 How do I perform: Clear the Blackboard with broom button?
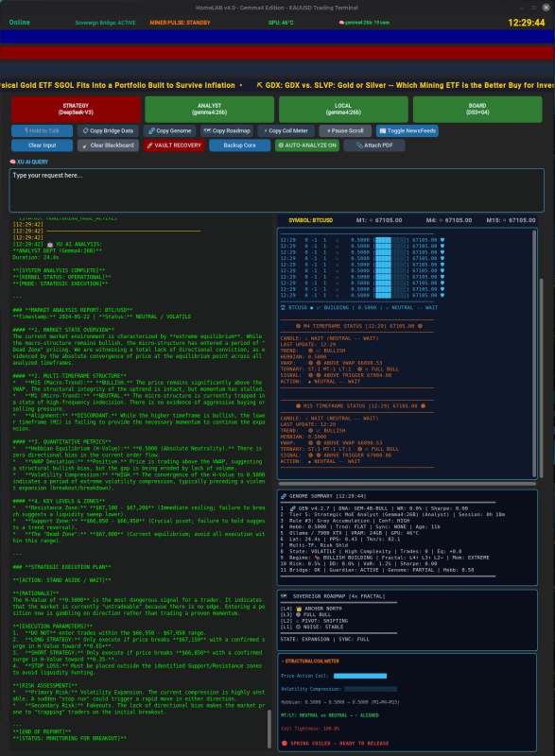[x=108, y=146]
